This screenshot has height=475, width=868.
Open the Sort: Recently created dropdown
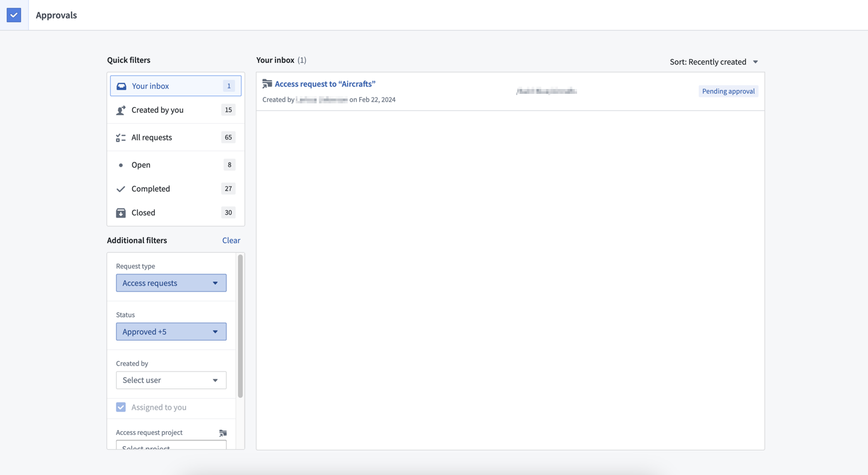[714, 62]
